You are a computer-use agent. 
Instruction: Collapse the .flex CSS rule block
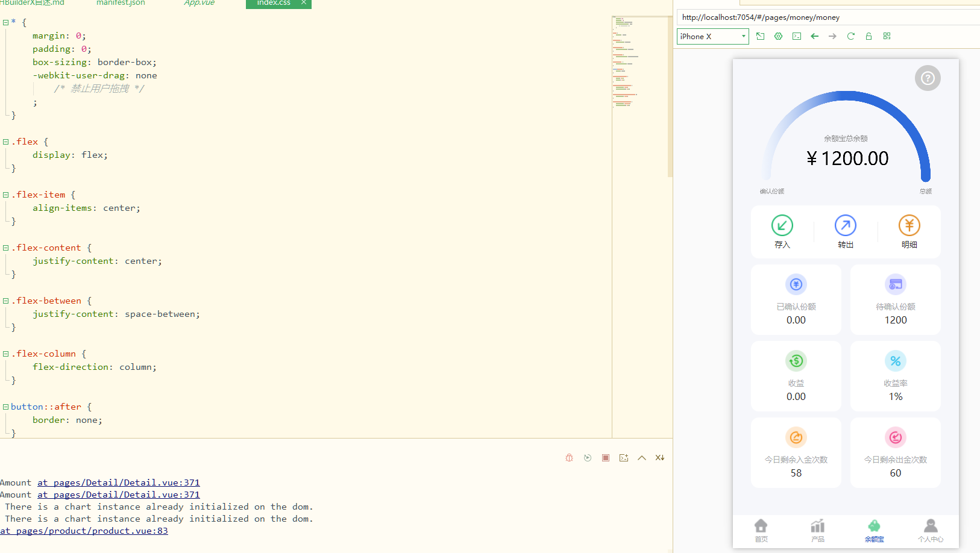pos(5,142)
